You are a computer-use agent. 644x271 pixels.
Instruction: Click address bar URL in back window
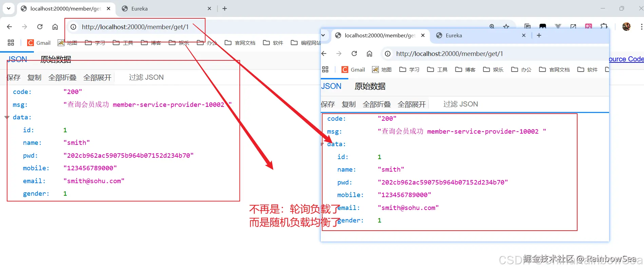point(135,27)
